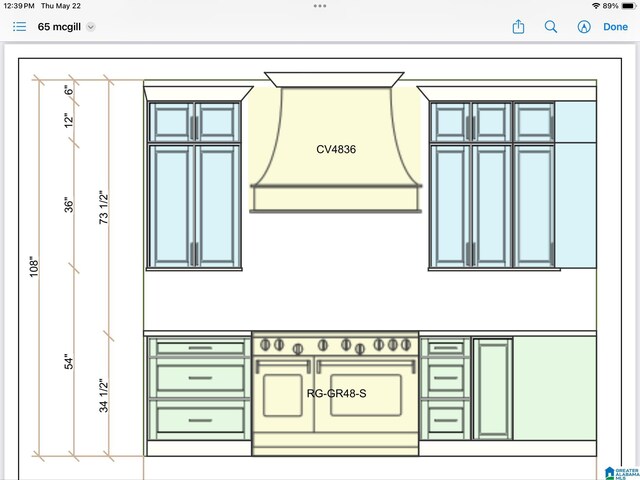Tap the 12:39 PM clock text

click(x=19, y=6)
